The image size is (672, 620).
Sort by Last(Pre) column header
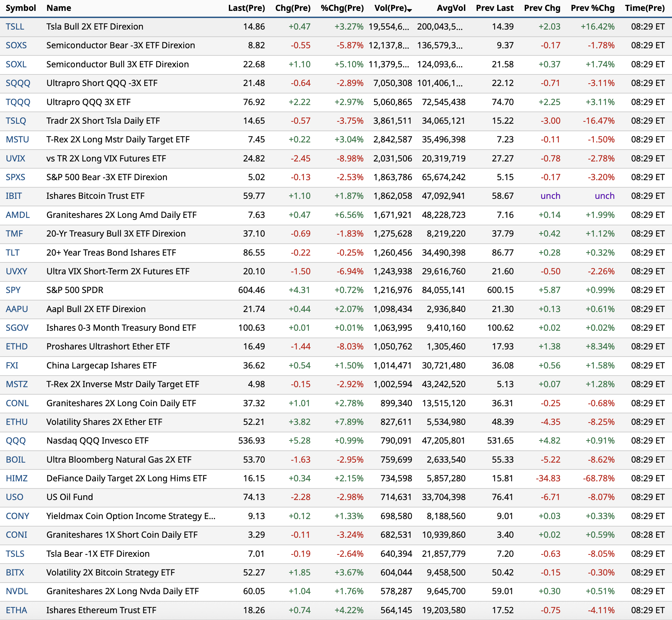246,8
